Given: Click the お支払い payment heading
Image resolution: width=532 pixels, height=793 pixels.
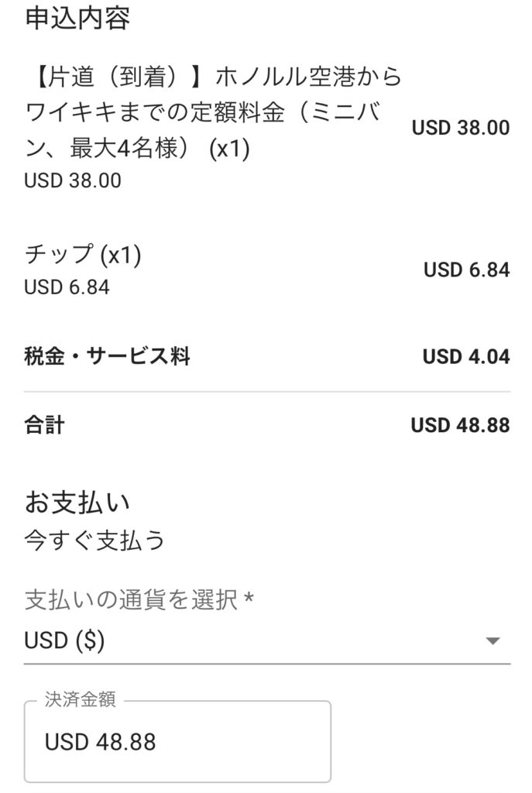Looking at the screenshot, I should coord(77,503).
